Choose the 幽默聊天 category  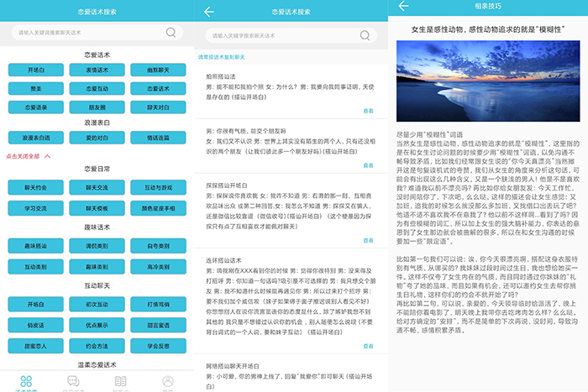tap(157, 71)
